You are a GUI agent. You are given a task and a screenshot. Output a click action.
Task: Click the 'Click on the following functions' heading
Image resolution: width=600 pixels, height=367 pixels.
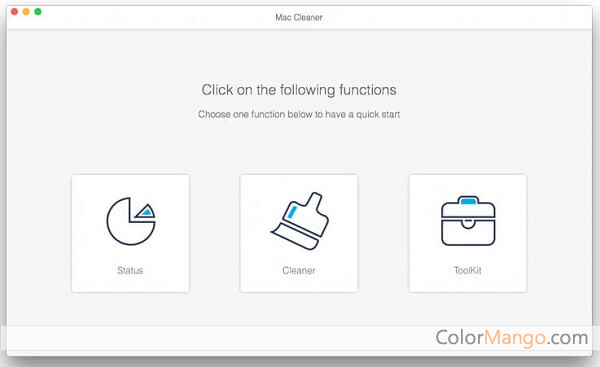pos(299,90)
